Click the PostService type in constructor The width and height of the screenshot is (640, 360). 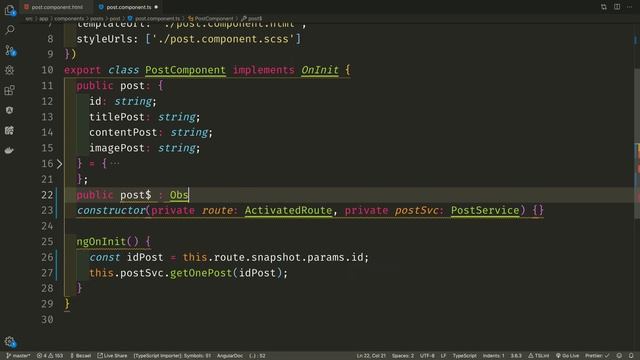click(x=485, y=210)
